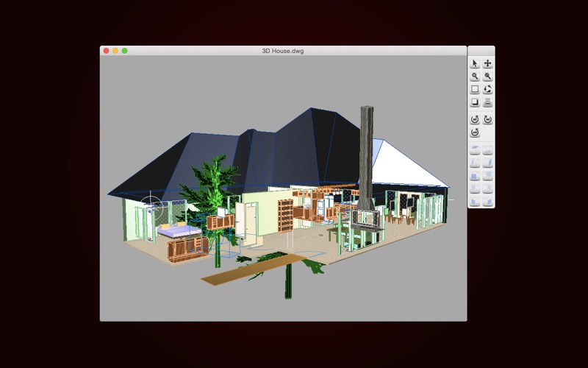Switch to the top view cube
588x368 pixels.
pos(475,150)
